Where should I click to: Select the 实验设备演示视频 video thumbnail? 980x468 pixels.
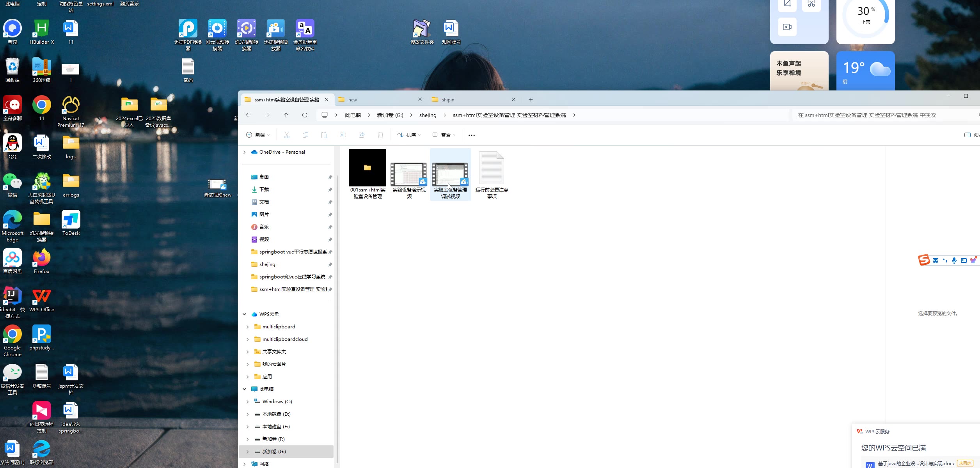point(409,174)
